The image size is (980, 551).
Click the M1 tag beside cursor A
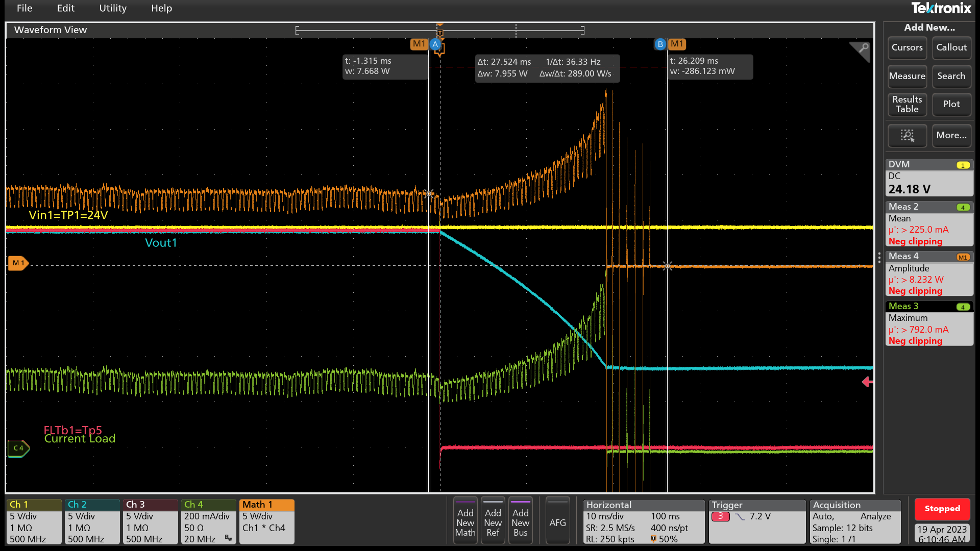419,44
